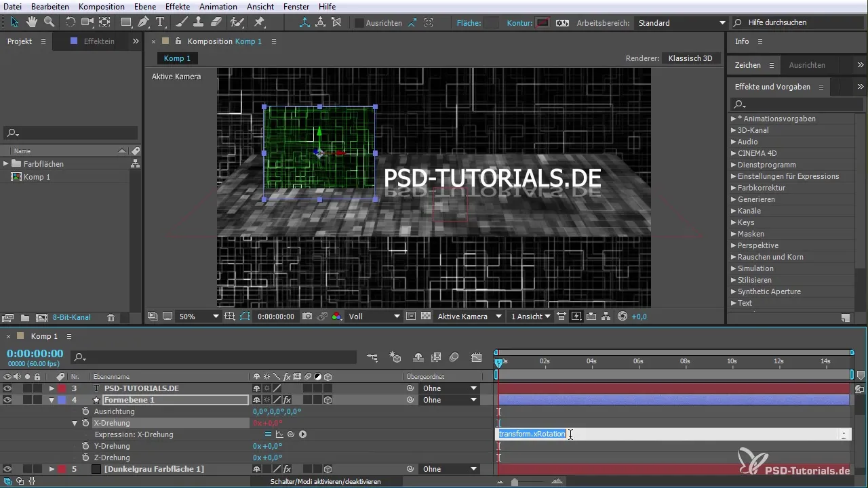Image resolution: width=868 pixels, height=488 pixels.
Task: Delete selected project item with trash icon
Action: tap(111, 317)
